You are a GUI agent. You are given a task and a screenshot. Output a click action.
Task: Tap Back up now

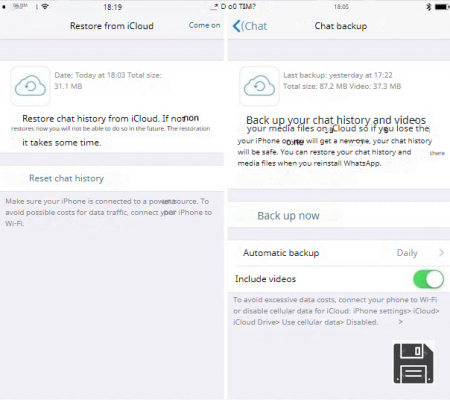[288, 216]
